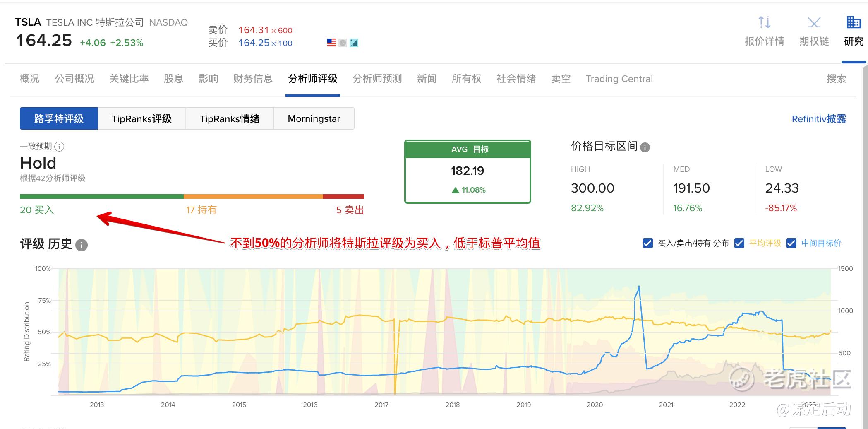Click info icon next to 价格目标区间

click(645, 147)
